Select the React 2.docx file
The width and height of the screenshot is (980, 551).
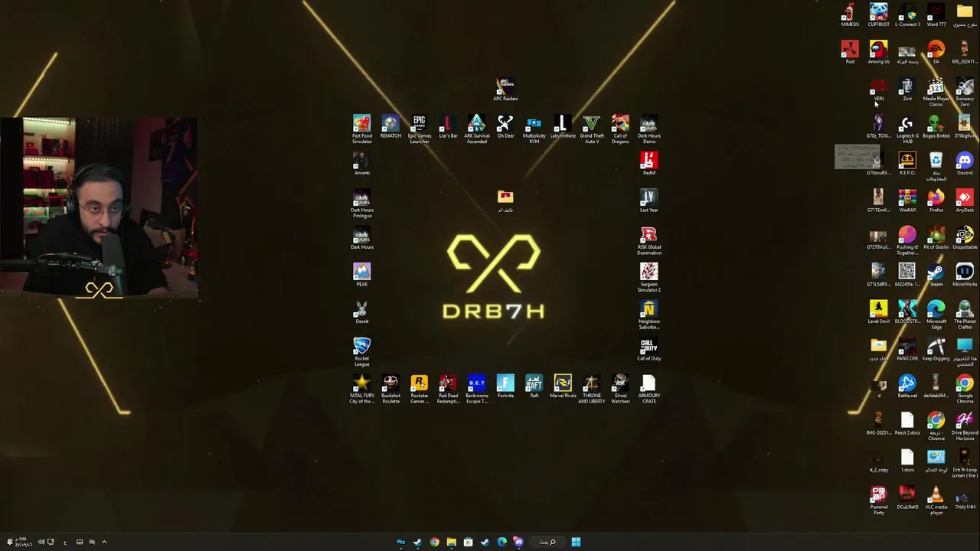tap(907, 424)
